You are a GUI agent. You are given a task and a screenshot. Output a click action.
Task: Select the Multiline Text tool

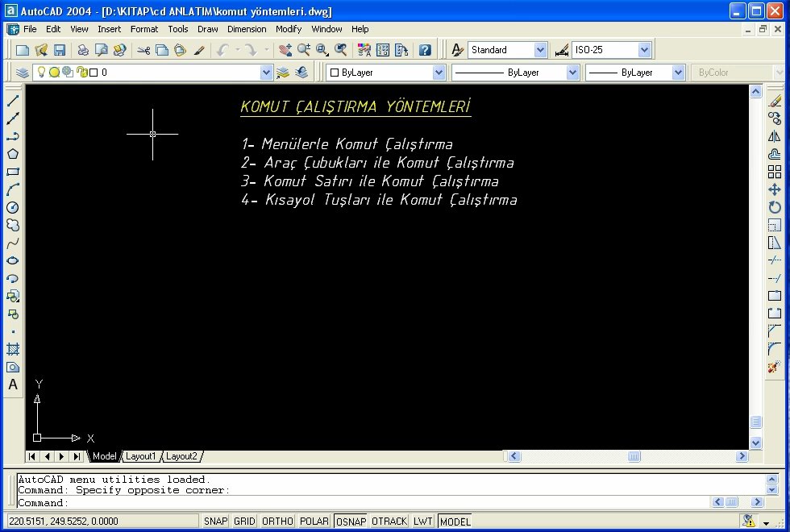(x=13, y=384)
